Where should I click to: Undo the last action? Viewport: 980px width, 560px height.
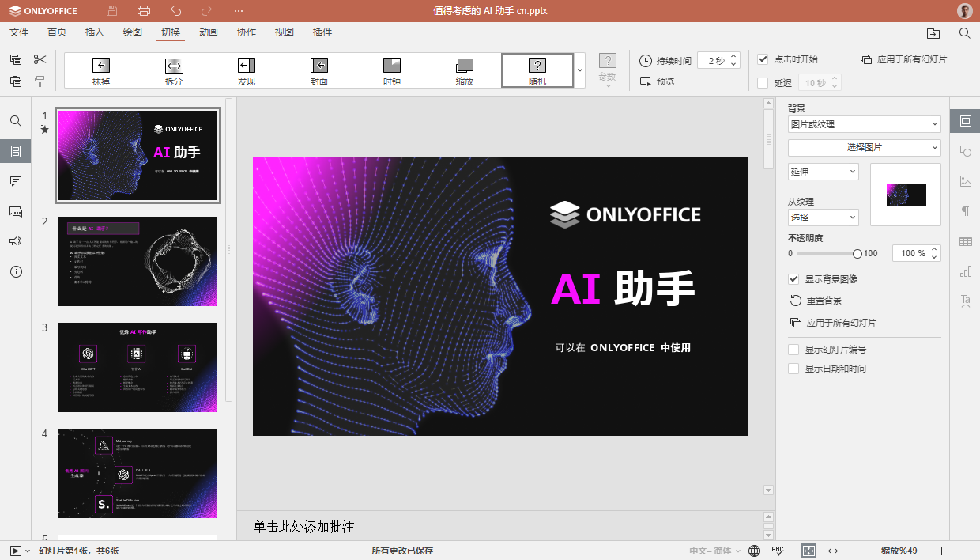(175, 11)
